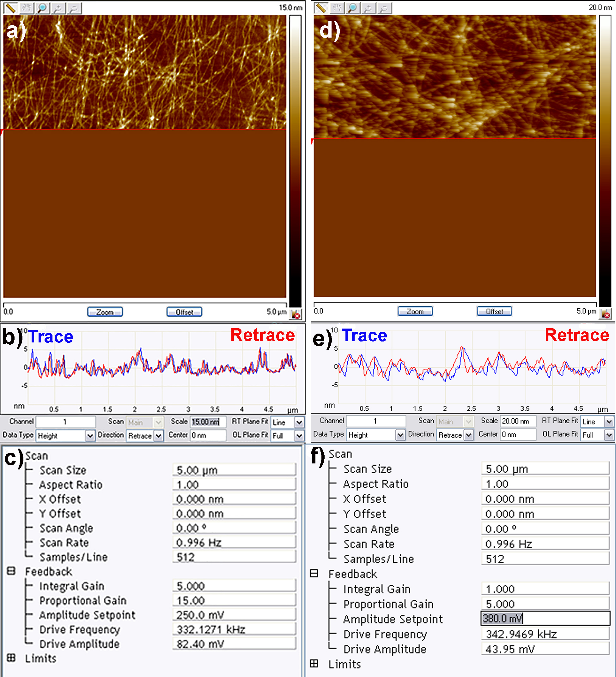Collapse the Feedback section in panel c

pyautogui.click(x=11, y=571)
